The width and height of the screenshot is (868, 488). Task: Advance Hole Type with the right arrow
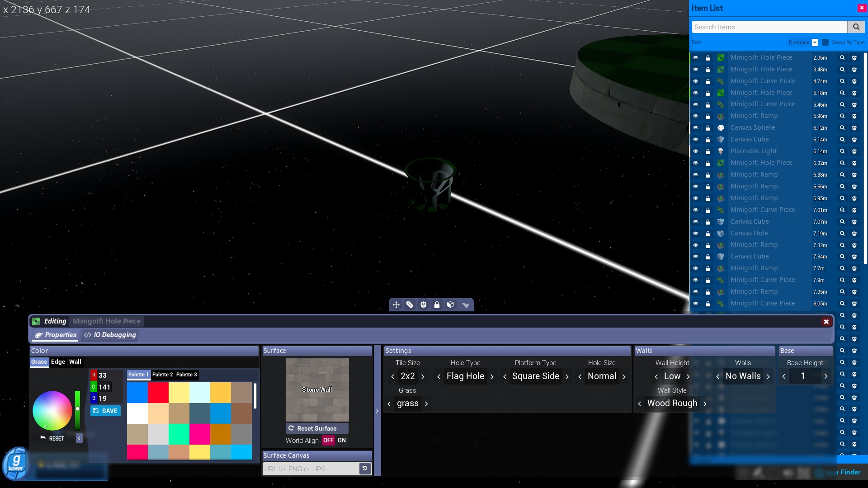tap(492, 376)
